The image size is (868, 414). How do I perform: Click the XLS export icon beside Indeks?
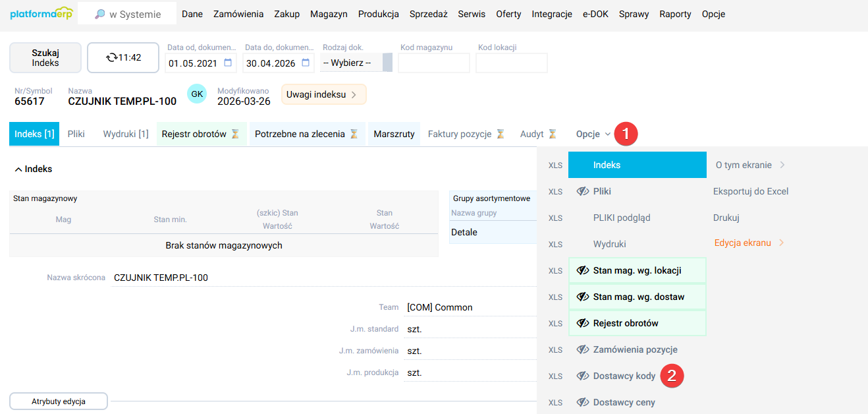555,164
